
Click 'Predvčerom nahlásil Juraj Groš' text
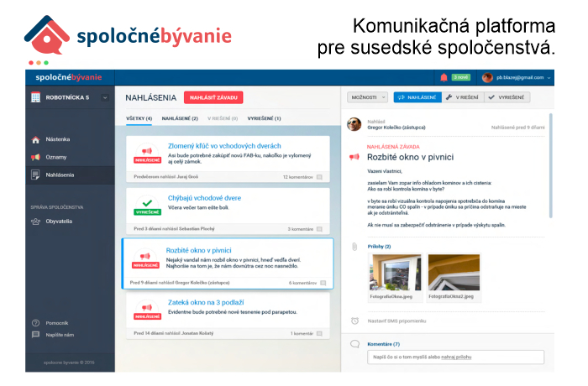point(165,177)
